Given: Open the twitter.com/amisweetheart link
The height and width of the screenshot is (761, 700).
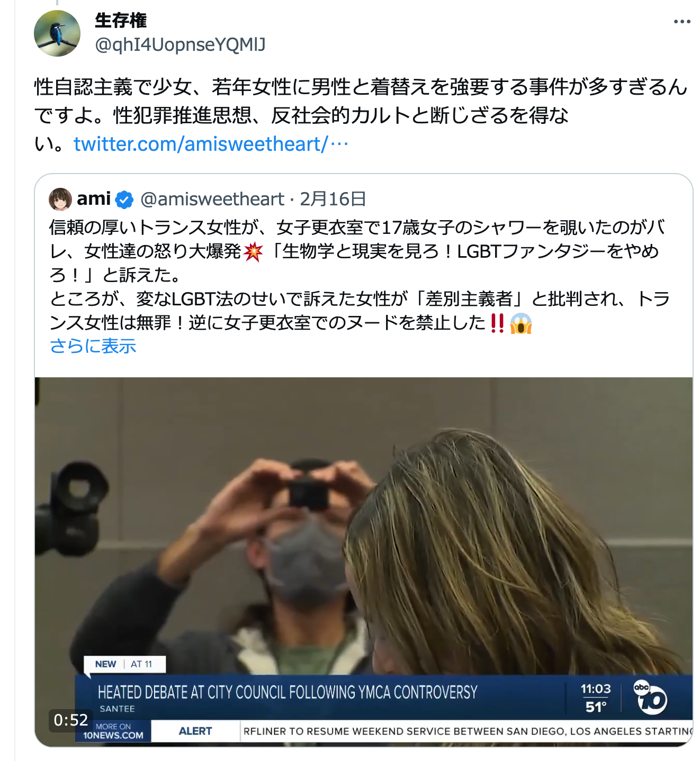Looking at the screenshot, I should point(211,144).
